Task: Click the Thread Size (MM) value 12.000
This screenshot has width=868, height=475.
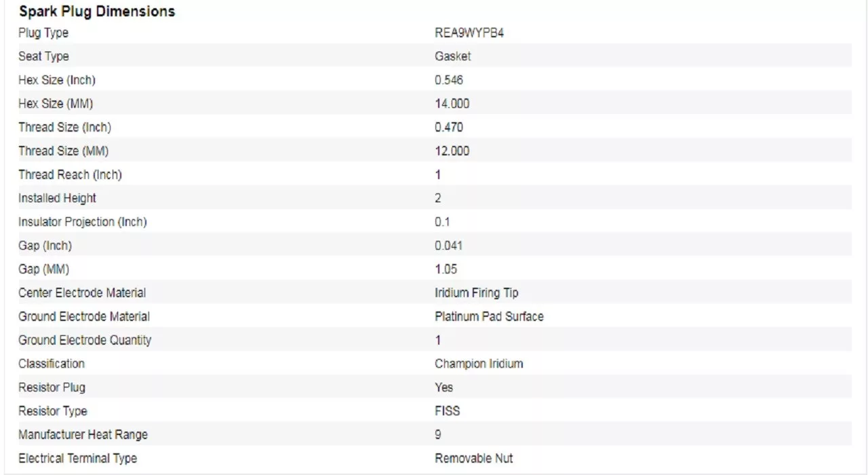Action: (x=452, y=151)
